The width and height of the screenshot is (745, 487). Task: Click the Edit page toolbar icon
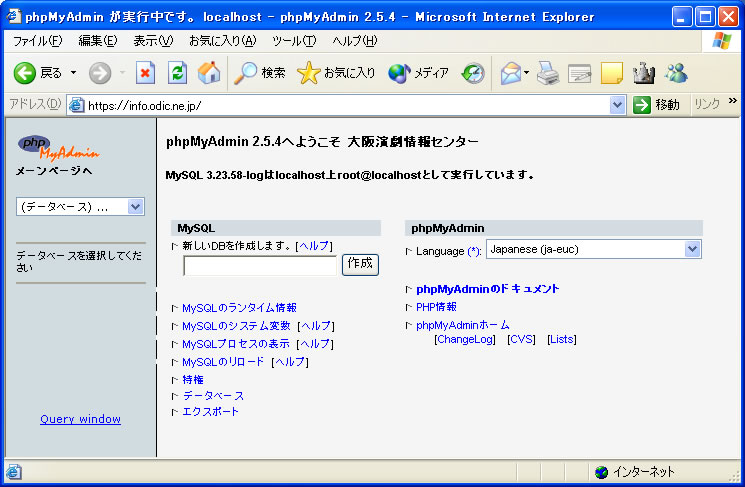tap(580, 74)
